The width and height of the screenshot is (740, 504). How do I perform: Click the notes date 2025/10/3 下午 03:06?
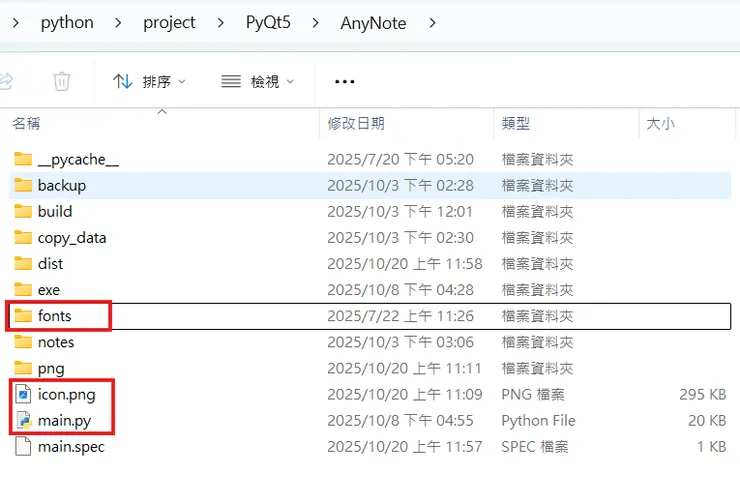point(400,342)
